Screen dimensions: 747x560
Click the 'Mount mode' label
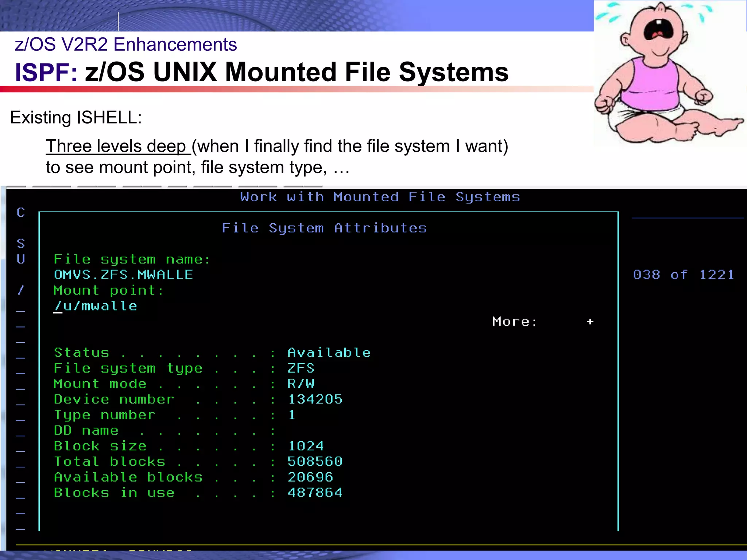100,384
